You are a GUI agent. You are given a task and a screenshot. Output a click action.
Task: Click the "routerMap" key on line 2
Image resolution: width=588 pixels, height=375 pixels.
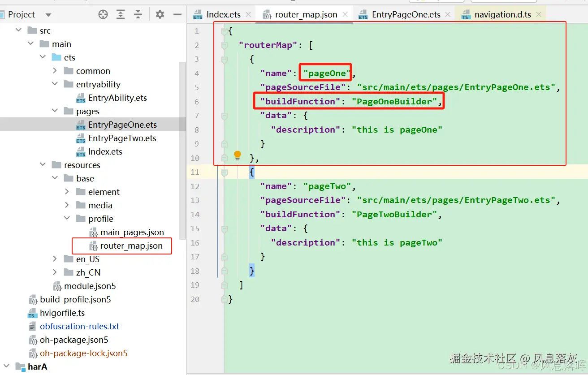pos(268,45)
